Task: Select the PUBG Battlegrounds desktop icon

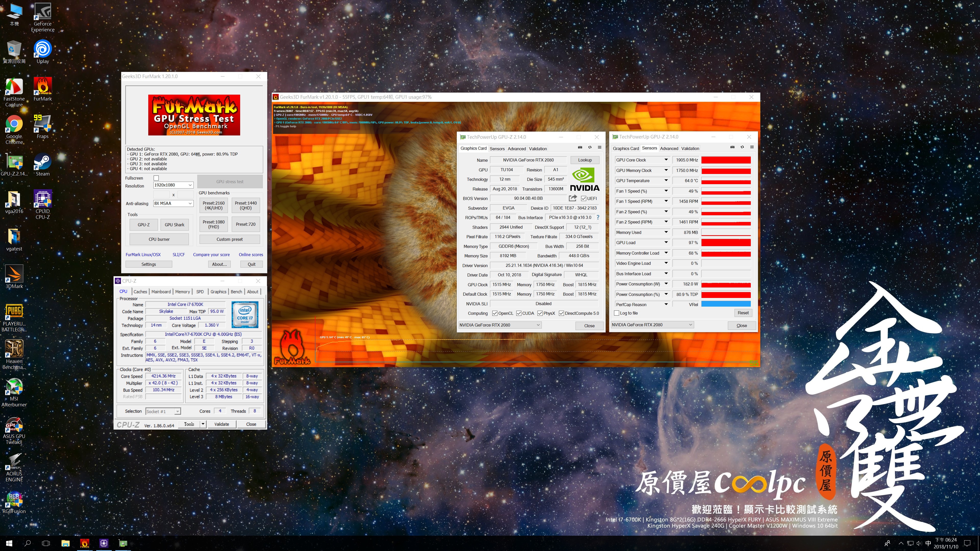Action: point(14,317)
